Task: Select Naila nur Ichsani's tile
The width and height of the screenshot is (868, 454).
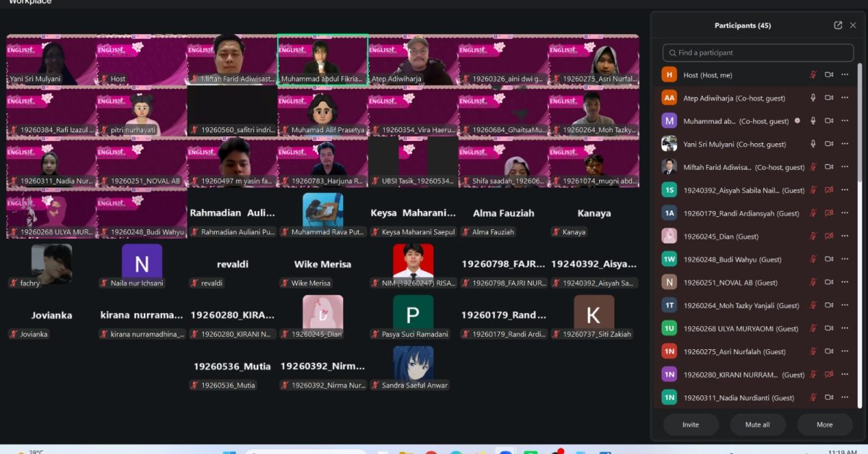Action: coord(142,267)
